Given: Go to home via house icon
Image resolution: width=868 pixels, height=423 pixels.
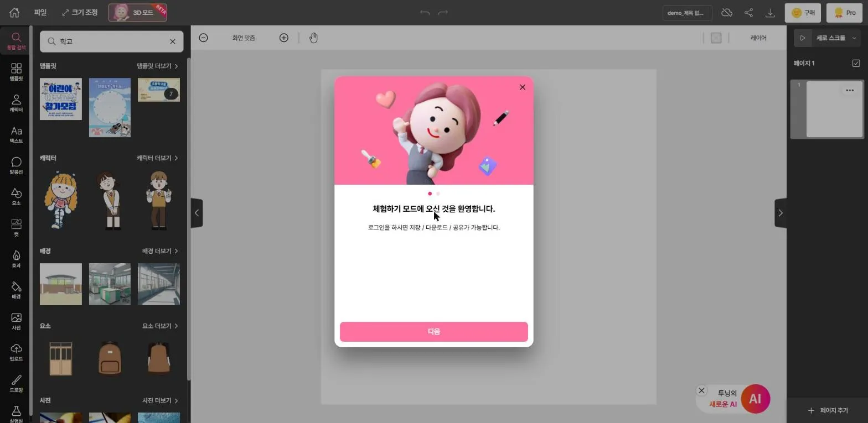Looking at the screenshot, I should click(x=14, y=12).
